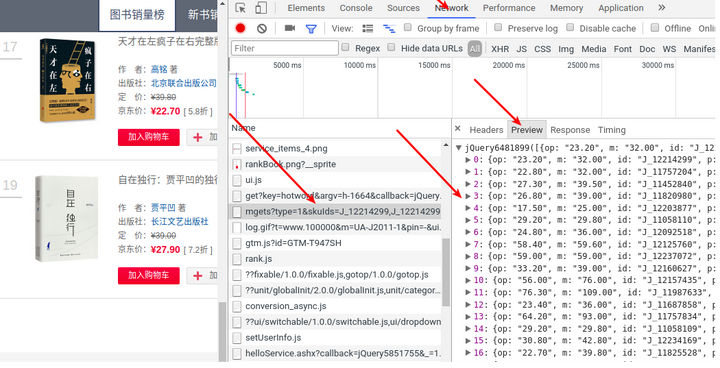Viewport: 720px width, 368px height.
Task: Expand array item 7 with op 58.40
Action: [468, 244]
